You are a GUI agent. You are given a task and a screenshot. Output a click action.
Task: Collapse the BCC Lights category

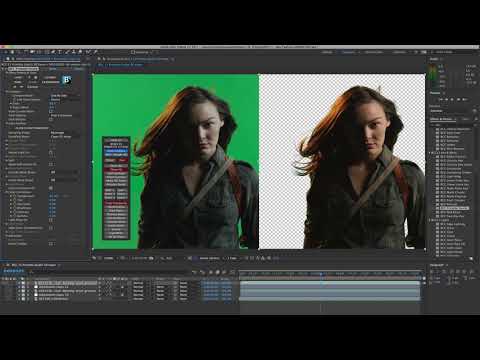pyautogui.click(x=431, y=220)
